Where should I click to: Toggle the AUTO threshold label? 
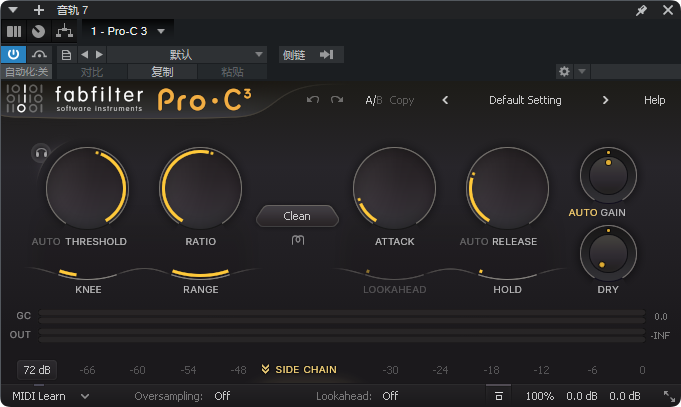click(46, 242)
